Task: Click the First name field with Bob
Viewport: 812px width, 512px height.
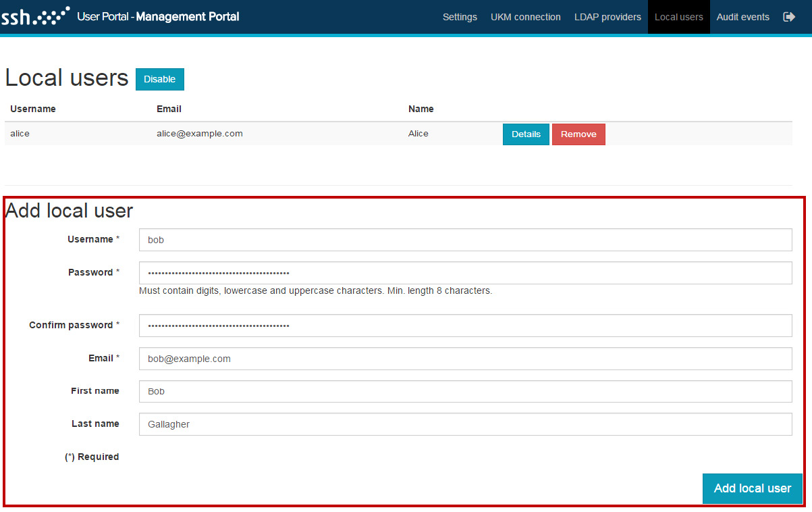Action: pos(465,391)
